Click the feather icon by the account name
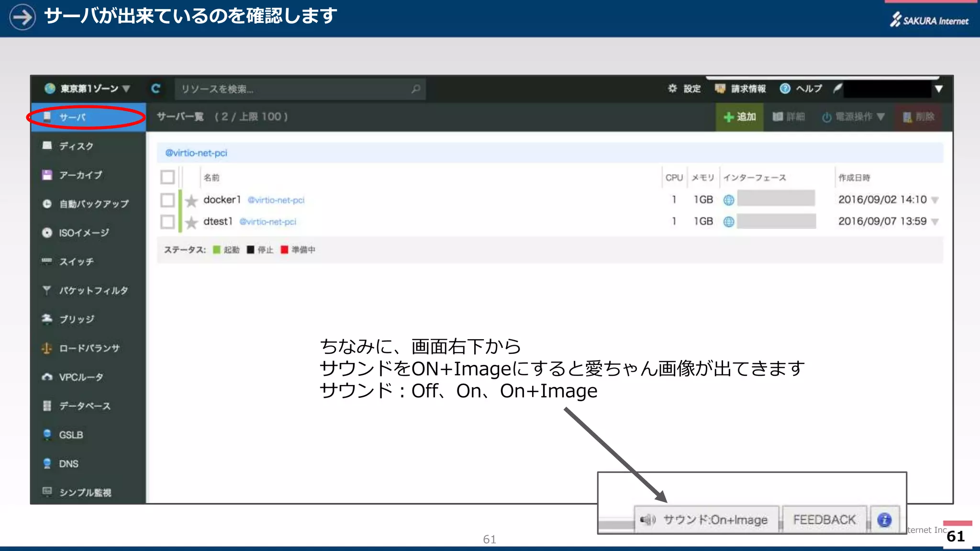Screen dimensions: 980x551 click(x=837, y=88)
